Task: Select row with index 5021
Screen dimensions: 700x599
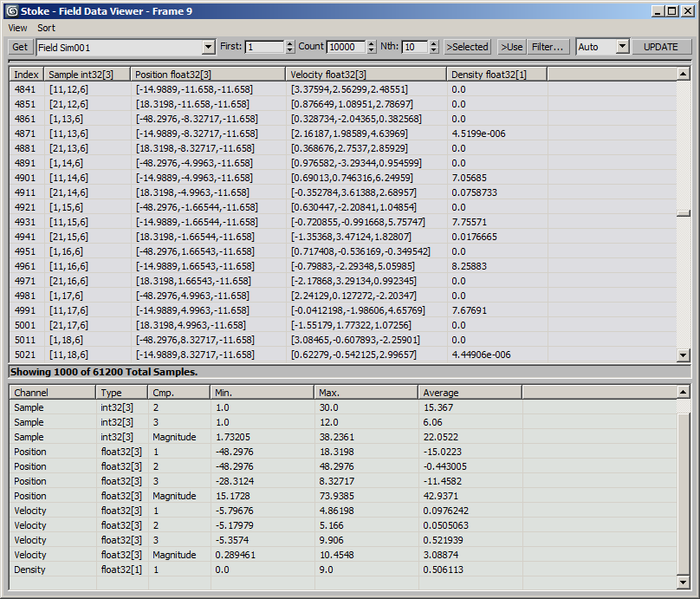Action: [343, 355]
